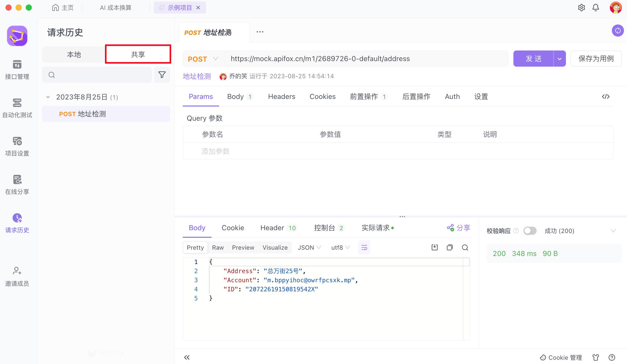Click the filter funnel icon

[x=162, y=75]
